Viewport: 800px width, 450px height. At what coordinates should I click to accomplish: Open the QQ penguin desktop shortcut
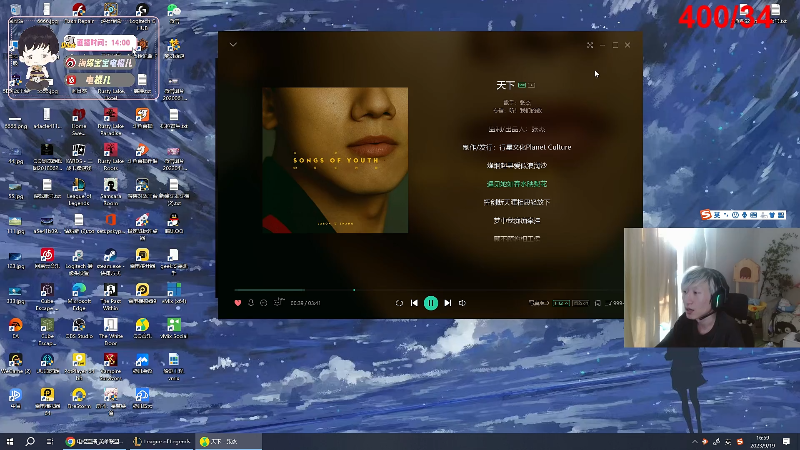(173, 224)
